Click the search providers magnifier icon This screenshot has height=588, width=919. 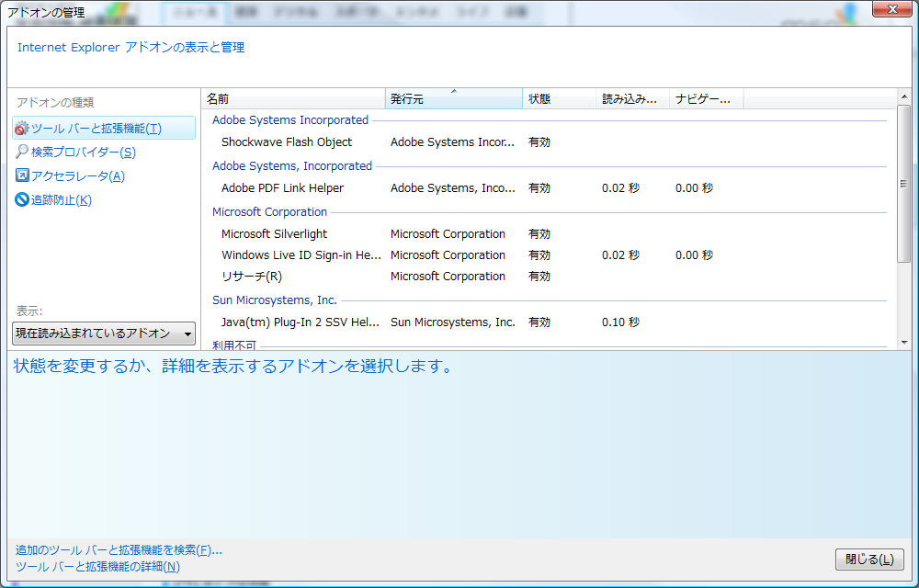22,152
